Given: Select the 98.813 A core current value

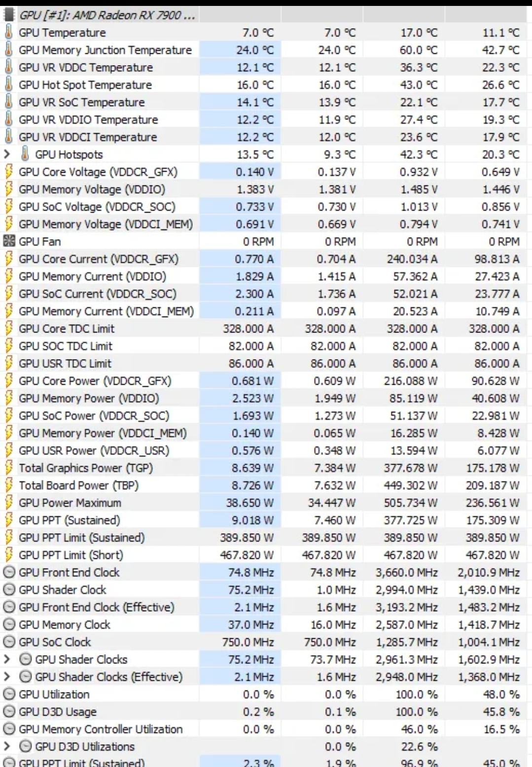Looking at the screenshot, I should coord(495,259).
